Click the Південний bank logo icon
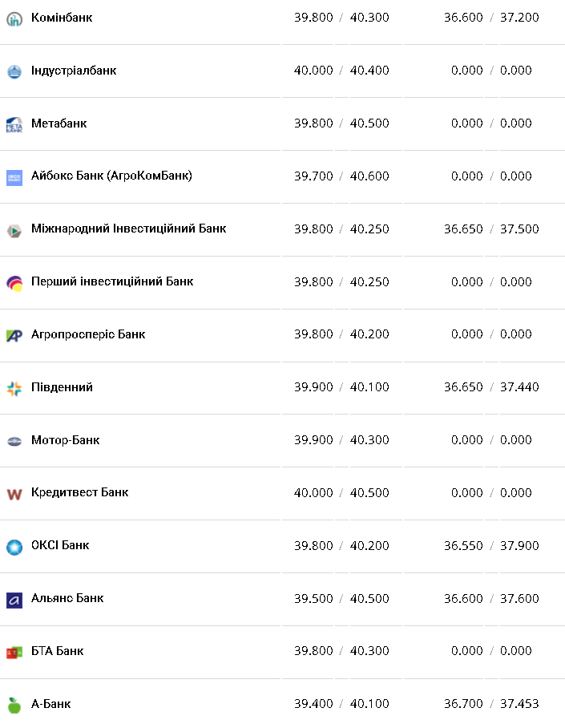565x728 pixels. pyautogui.click(x=14, y=388)
